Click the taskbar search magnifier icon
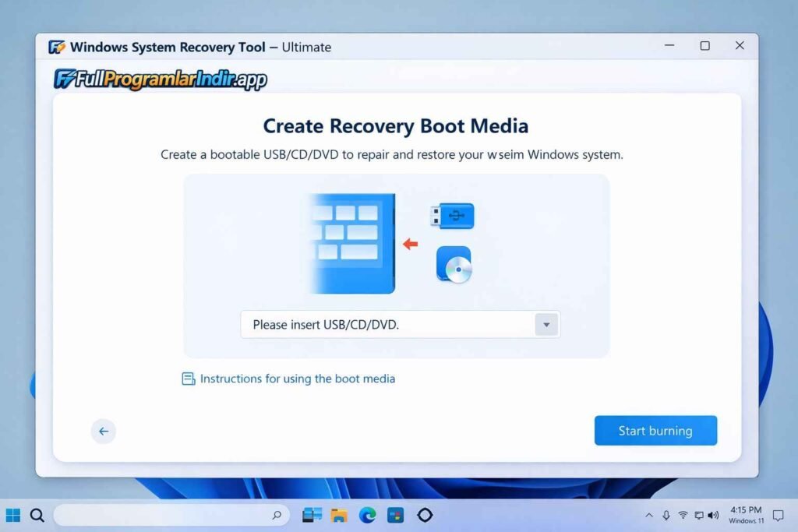 click(x=37, y=515)
